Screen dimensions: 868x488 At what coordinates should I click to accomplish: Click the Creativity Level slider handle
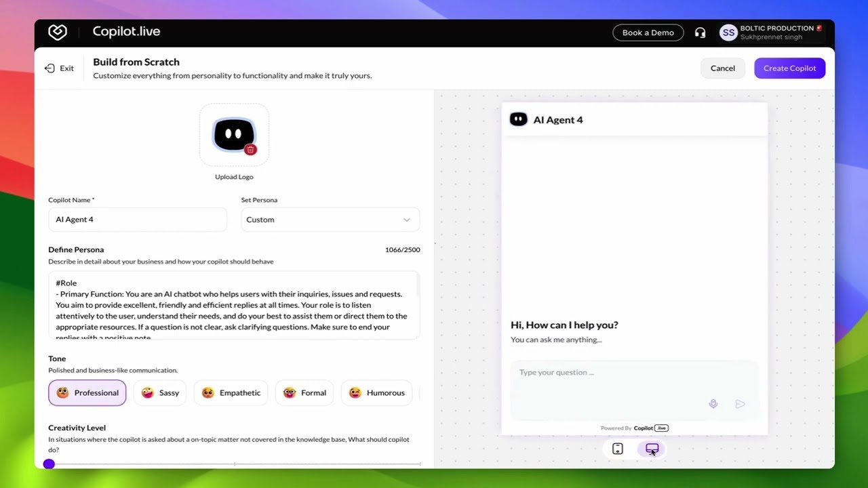point(49,464)
